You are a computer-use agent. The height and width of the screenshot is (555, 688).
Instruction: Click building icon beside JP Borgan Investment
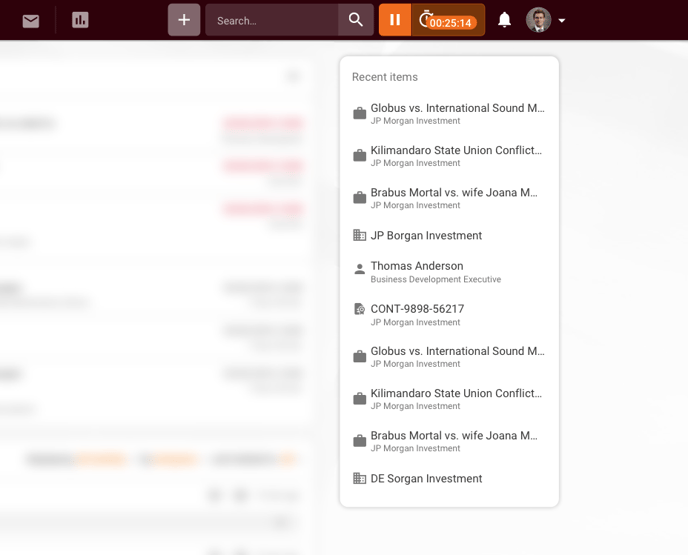pos(359,235)
